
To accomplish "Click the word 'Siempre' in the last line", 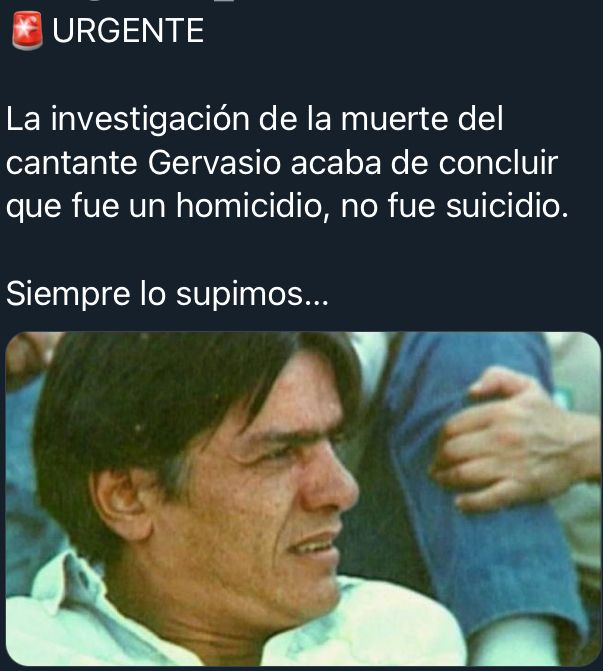I will (x=68, y=295).
